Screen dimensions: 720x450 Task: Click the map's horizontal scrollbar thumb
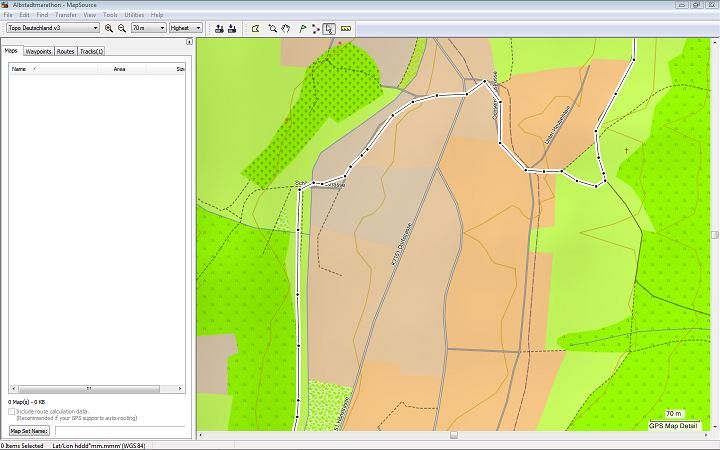pyautogui.click(x=453, y=435)
